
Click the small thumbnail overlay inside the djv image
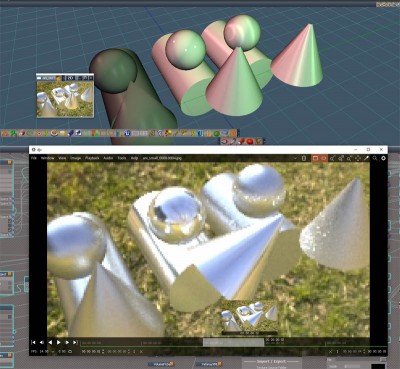pyautogui.click(x=250, y=317)
